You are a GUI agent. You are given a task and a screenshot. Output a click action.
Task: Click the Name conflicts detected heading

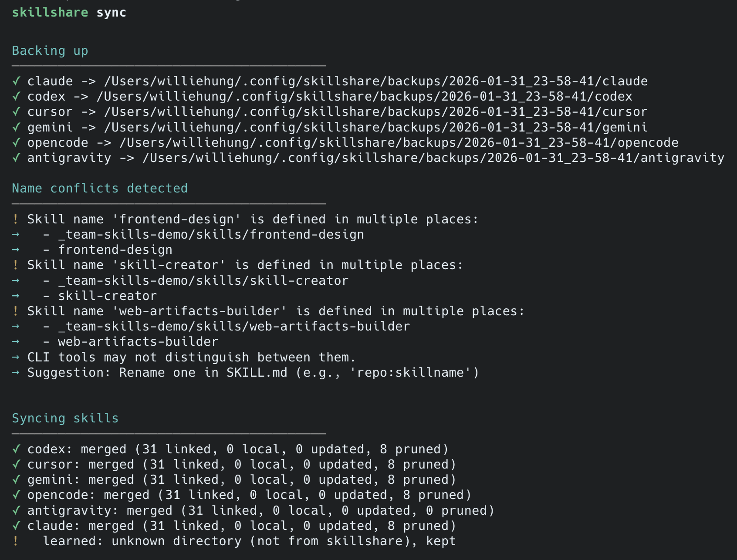100,188
